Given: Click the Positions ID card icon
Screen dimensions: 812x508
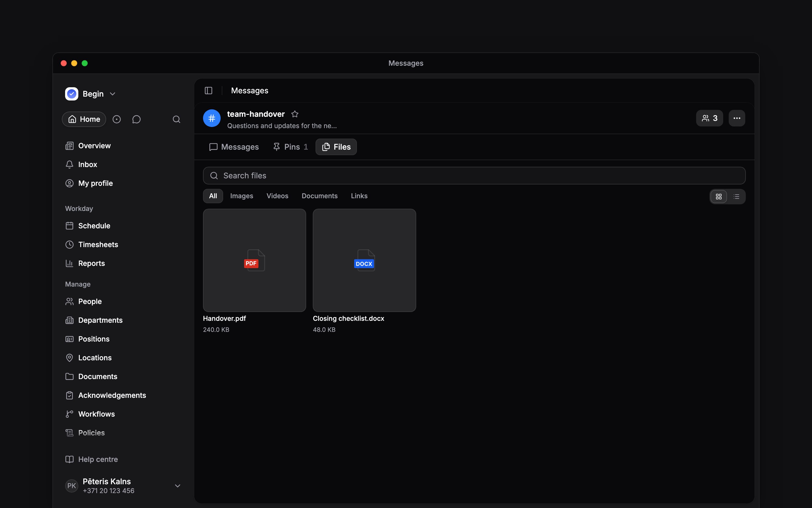Looking at the screenshot, I should (70, 339).
